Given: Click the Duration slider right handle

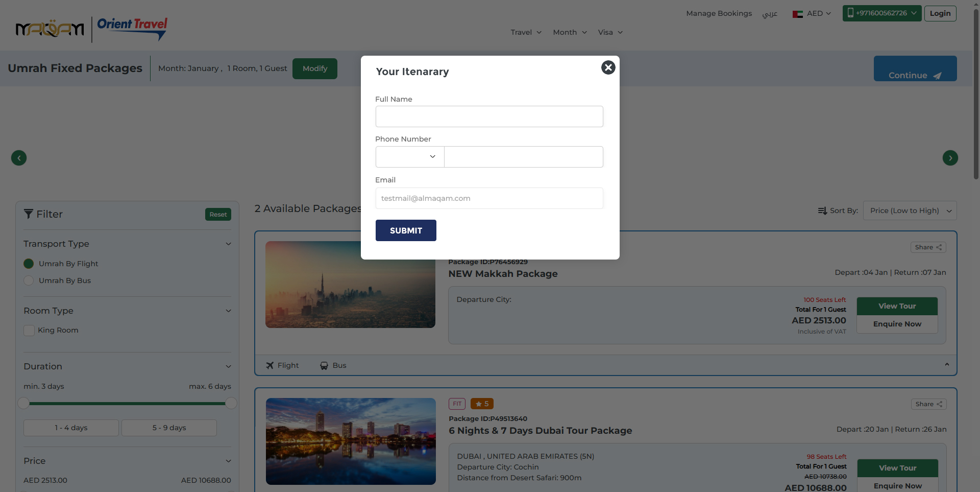Looking at the screenshot, I should click(231, 404).
